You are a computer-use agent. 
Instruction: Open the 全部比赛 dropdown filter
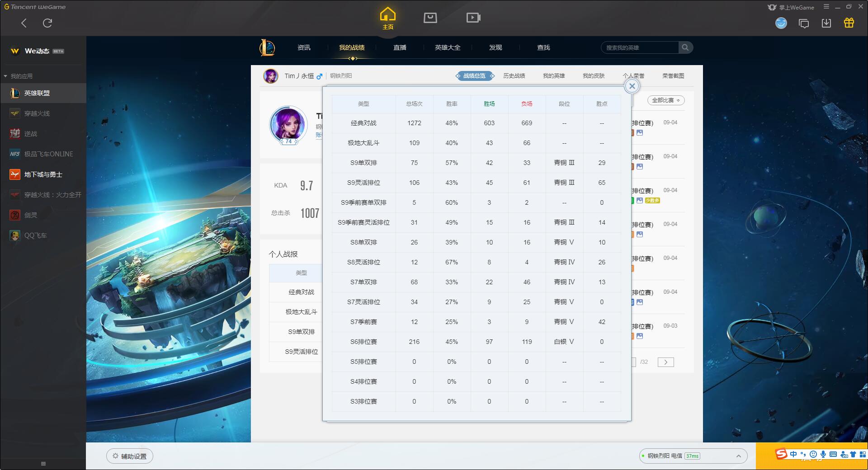point(666,100)
